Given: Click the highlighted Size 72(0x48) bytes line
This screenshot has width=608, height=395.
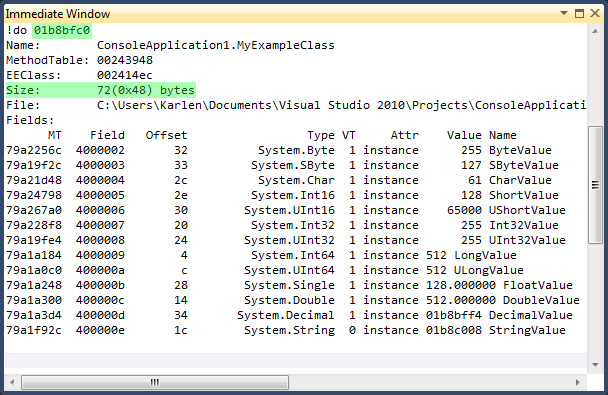Looking at the screenshot, I should tap(100, 90).
